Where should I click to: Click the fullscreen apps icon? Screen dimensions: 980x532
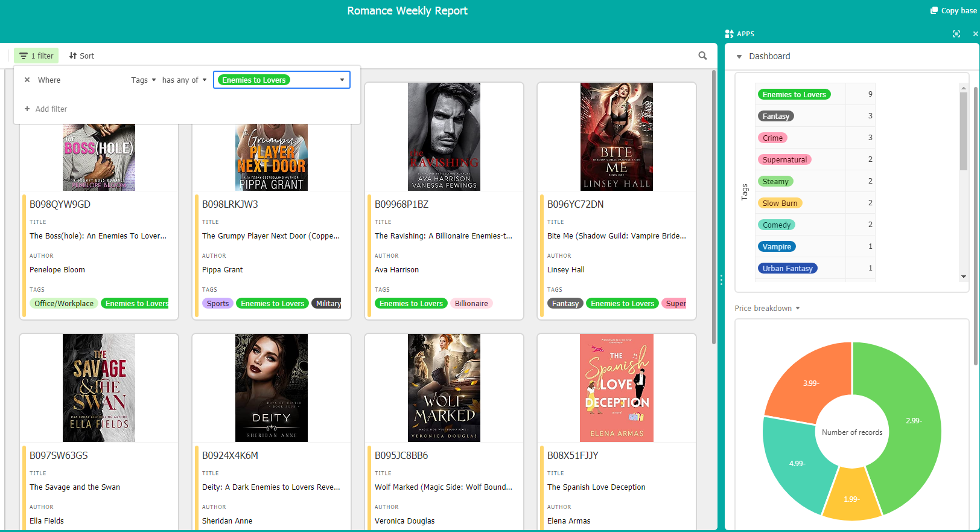click(x=956, y=34)
